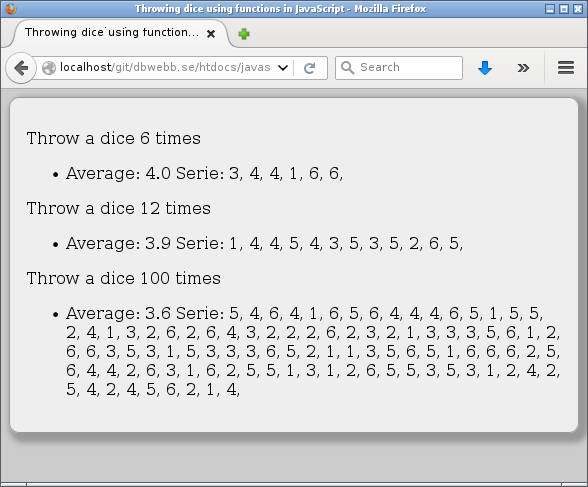Go back using the back arrow

pyautogui.click(x=21, y=68)
